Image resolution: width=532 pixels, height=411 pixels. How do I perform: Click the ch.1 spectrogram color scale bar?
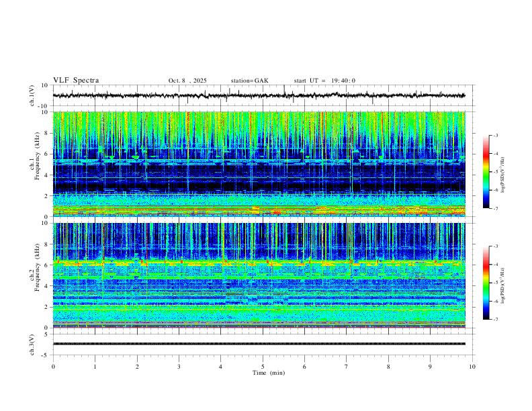pyautogui.click(x=486, y=172)
